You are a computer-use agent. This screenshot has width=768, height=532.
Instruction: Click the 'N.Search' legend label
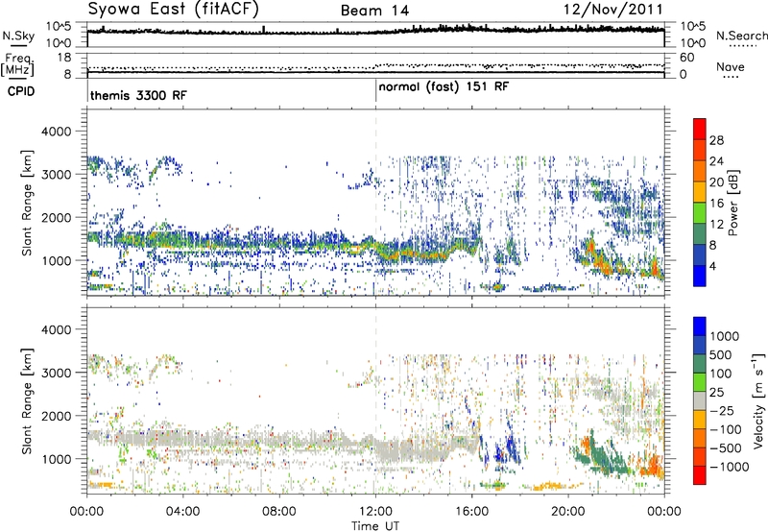741,36
